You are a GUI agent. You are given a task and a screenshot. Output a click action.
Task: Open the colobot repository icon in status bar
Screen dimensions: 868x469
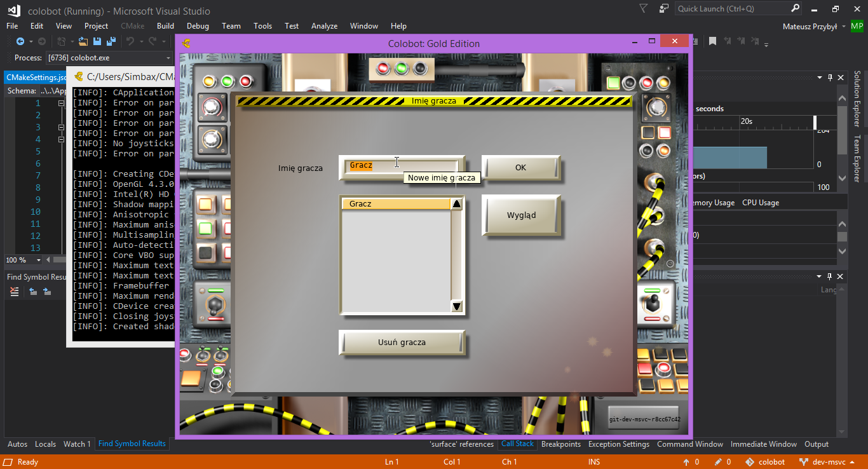pyautogui.click(x=750, y=462)
